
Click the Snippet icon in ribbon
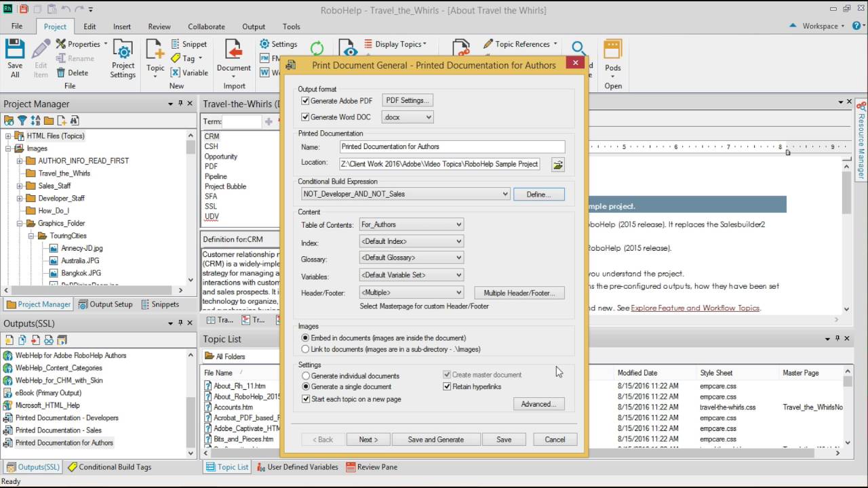tap(176, 44)
